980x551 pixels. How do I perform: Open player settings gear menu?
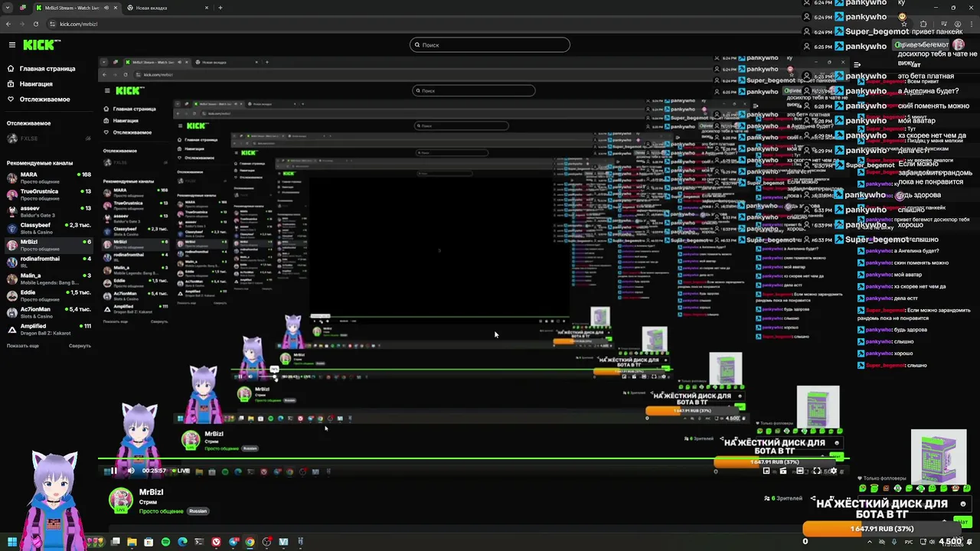833,471
